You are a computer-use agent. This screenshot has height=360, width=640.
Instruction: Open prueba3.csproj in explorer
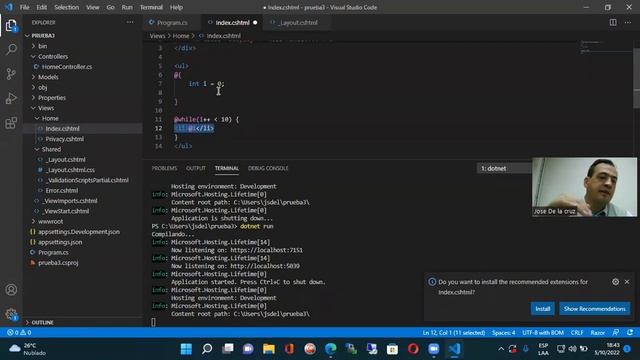58,263
